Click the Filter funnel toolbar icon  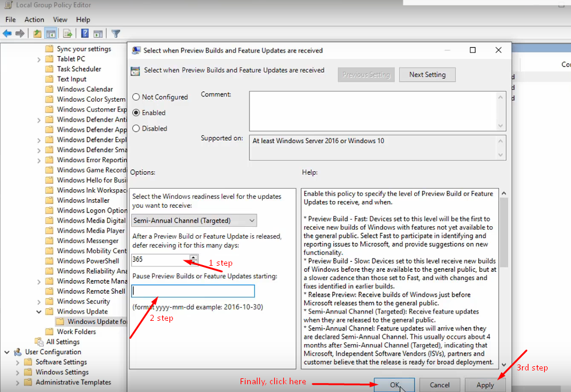tap(116, 34)
